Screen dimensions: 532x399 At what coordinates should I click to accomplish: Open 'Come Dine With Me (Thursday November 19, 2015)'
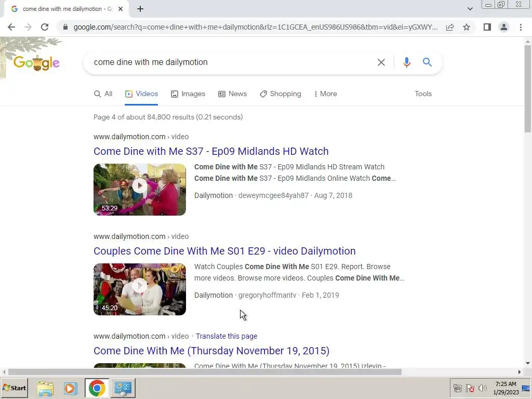[x=211, y=351]
